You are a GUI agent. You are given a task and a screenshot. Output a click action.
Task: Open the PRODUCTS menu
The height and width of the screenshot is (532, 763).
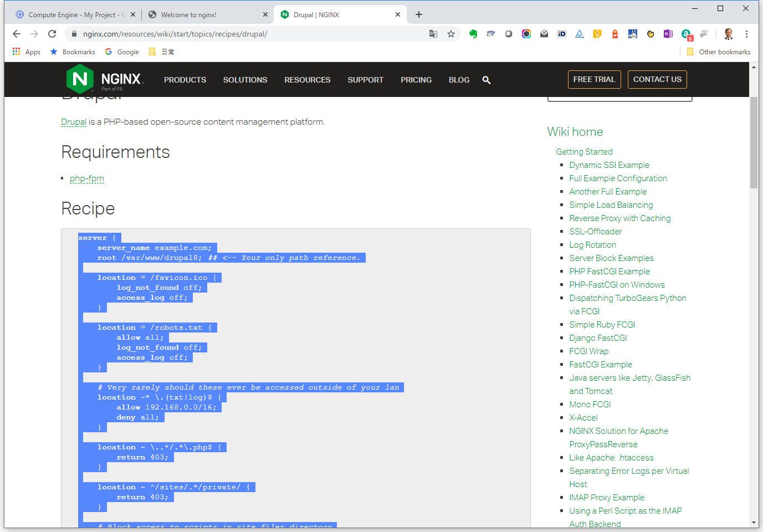click(x=185, y=80)
